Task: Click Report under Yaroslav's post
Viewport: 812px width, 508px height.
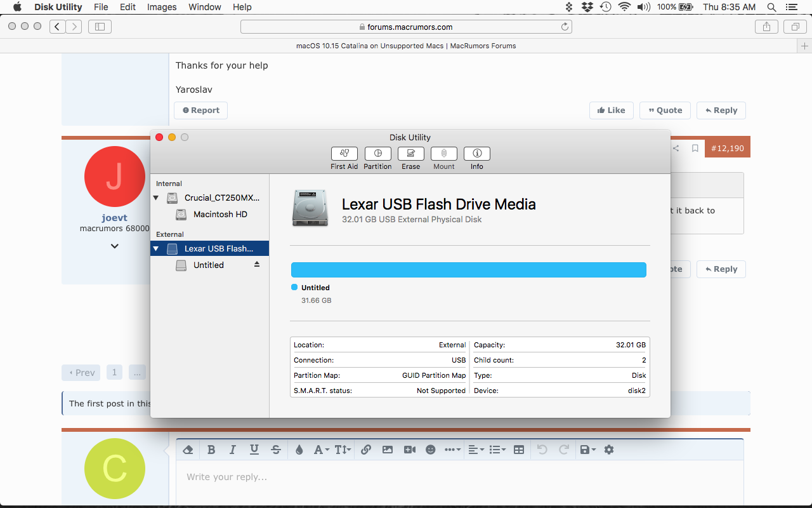Action: pos(201,110)
